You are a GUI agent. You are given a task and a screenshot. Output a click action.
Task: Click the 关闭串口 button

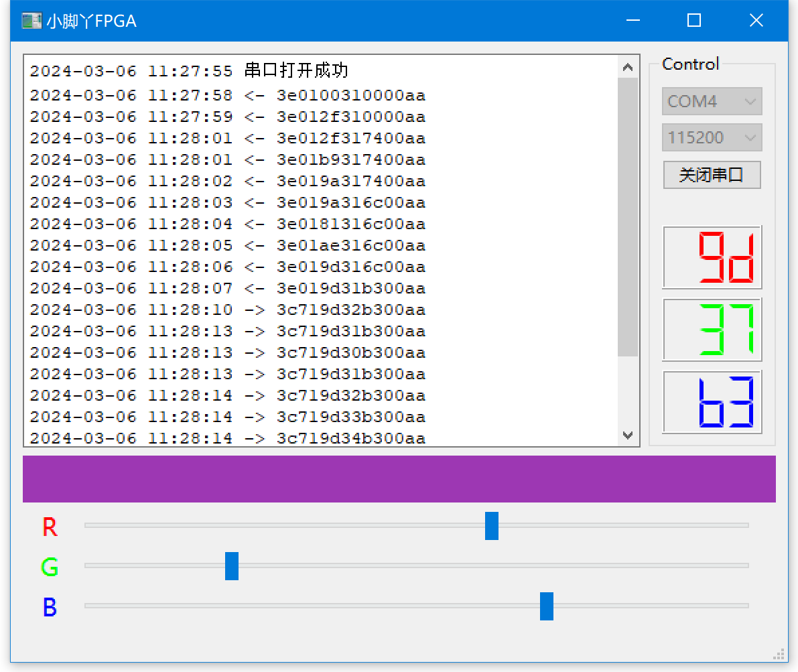tap(712, 175)
